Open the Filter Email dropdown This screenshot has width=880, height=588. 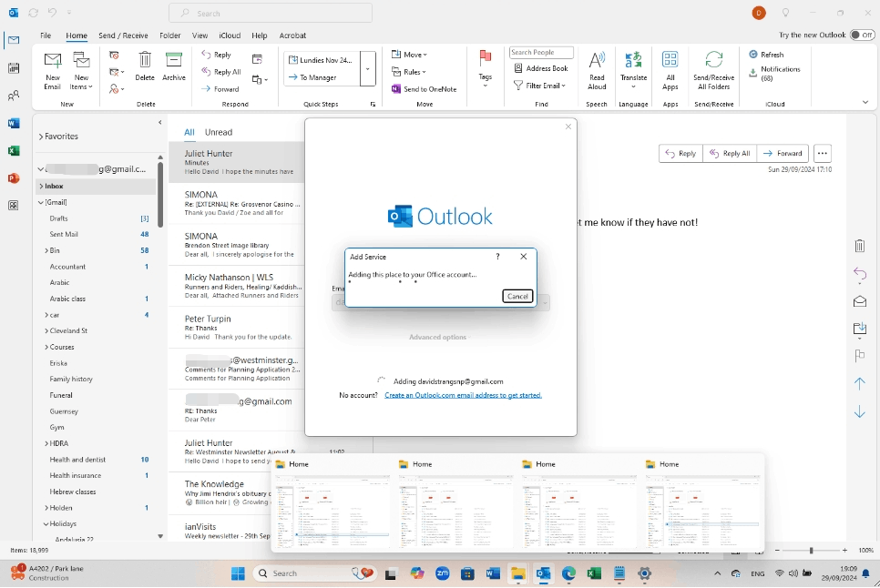click(x=539, y=86)
